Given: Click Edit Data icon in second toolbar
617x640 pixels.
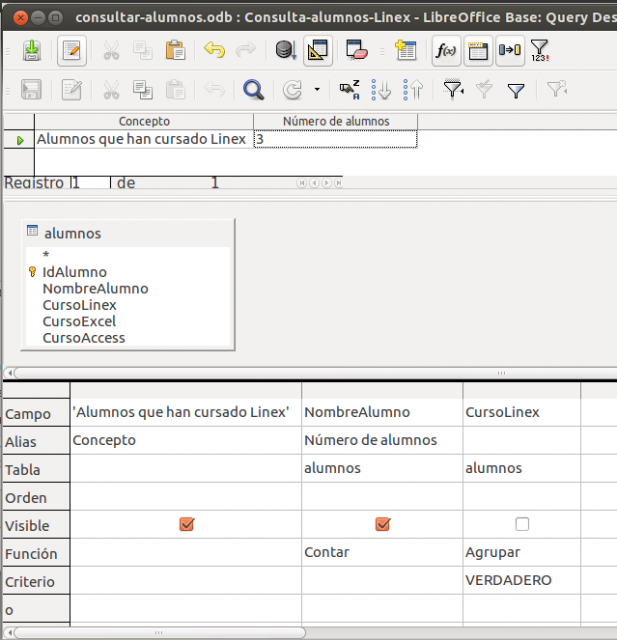Looking at the screenshot, I should (72, 89).
